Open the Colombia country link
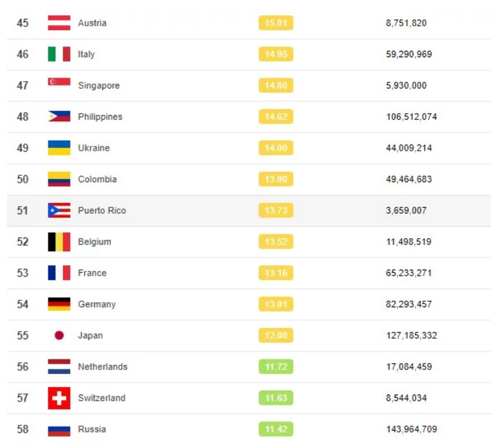The height and width of the screenshot is (448, 499). tap(97, 180)
